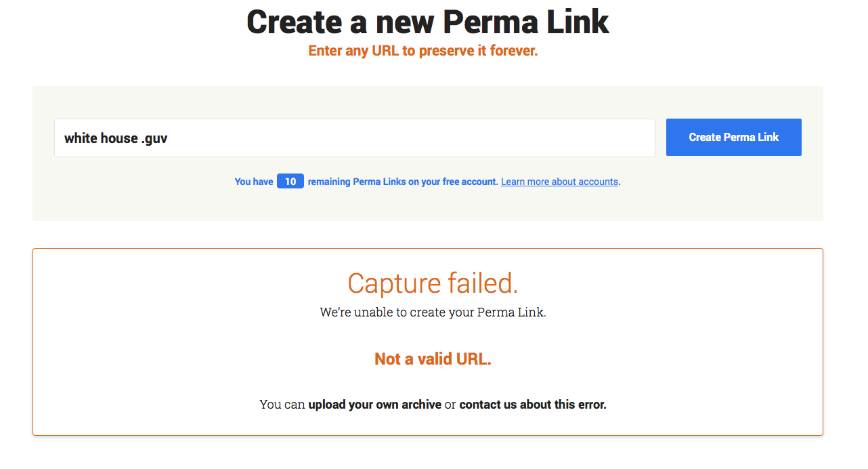
Task: Open the Learn more about accounts link
Action: click(559, 182)
